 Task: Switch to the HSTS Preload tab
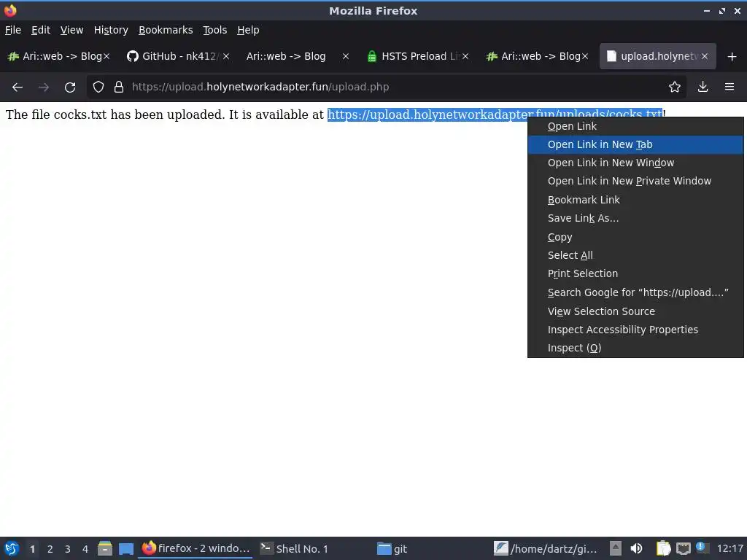418,56
